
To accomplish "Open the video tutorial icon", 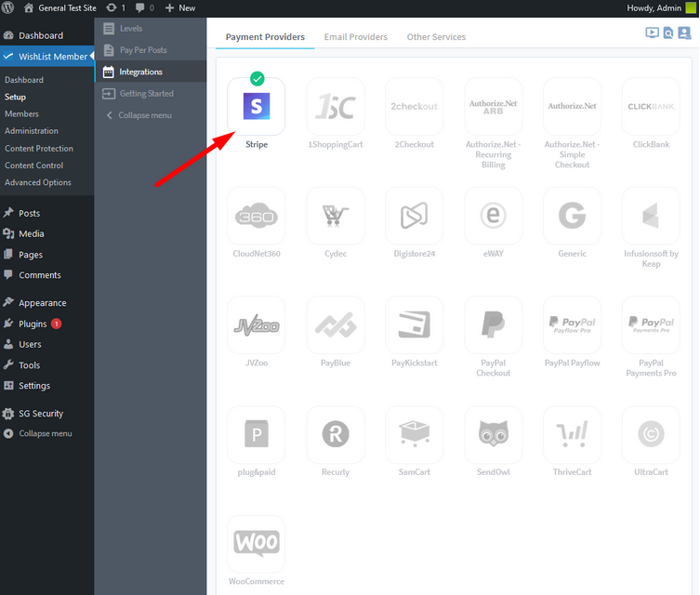I will [x=652, y=33].
